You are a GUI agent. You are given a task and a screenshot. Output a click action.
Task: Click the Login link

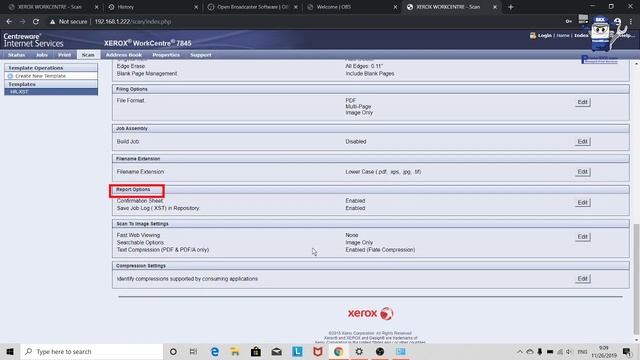tap(544, 36)
